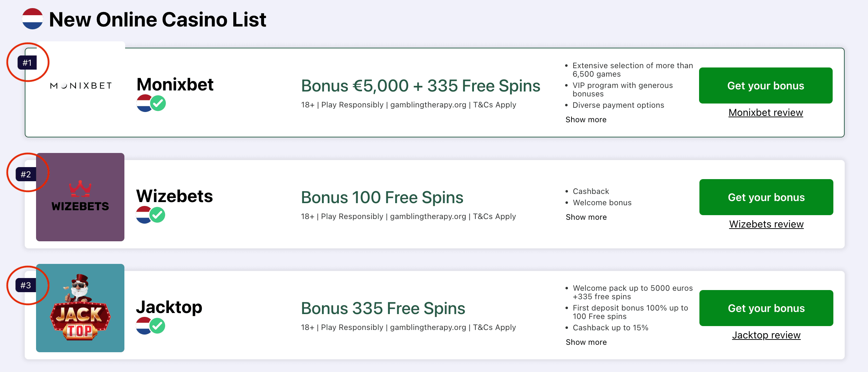Image resolution: width=868 pixels, height=372 pixels.
Task: Expand Show more for Monixbet features
Action: click(x=586, y=120)
